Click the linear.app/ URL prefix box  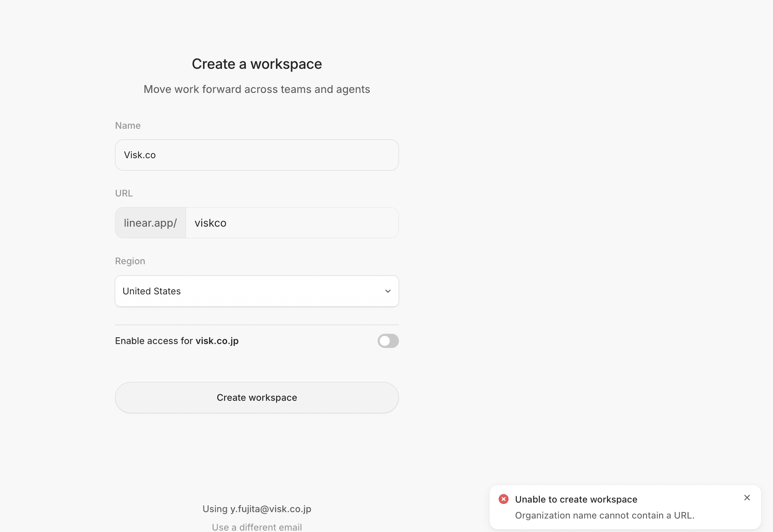[150, 223]
